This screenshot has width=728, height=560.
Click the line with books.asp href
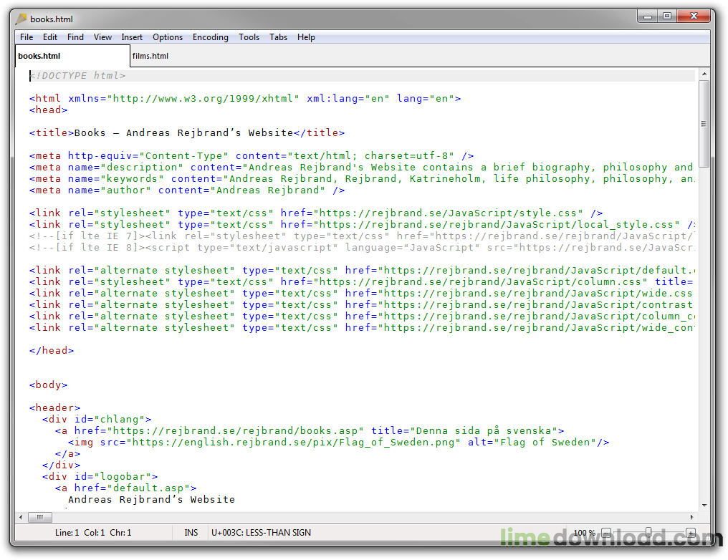[310, 430]
